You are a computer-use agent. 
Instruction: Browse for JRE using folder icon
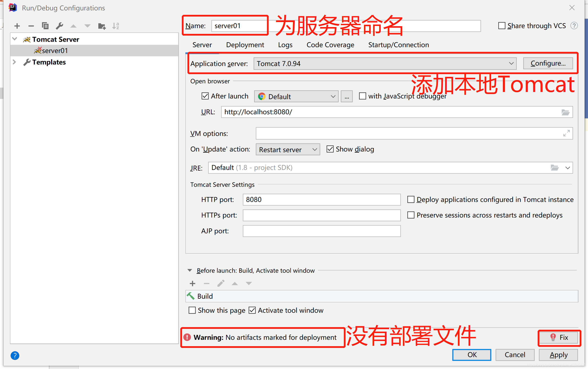[555, 168]
